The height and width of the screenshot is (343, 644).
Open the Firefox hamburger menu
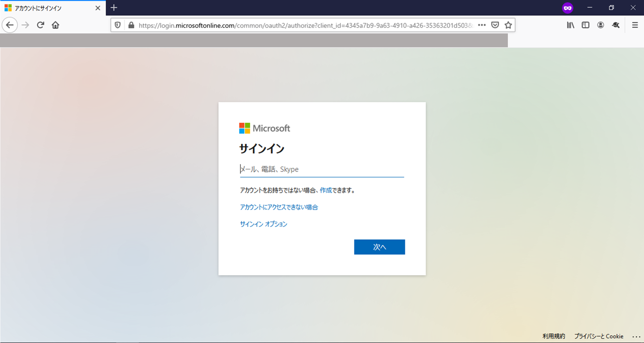[x=635, y=25]
